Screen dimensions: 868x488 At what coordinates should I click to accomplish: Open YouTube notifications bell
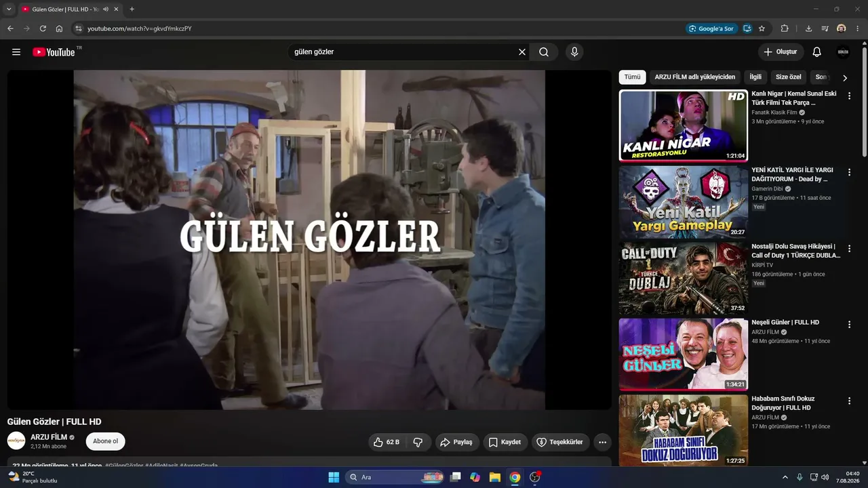pos(817,52)
